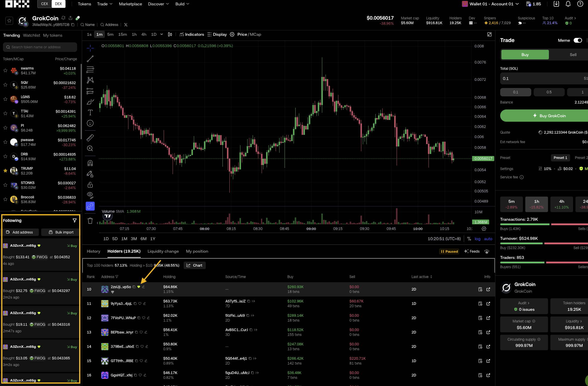
Task: Click the Bulk import button
Action: pyautogui.click(x=61, y=232)
